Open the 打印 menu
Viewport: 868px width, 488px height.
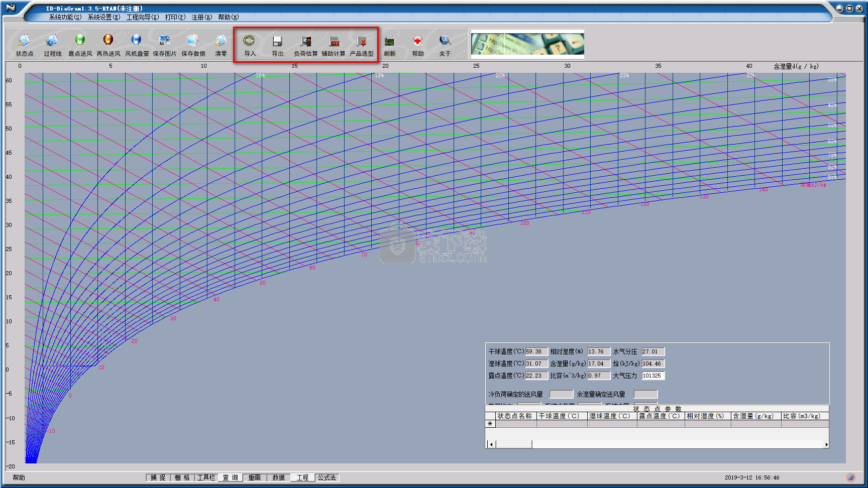175,17
